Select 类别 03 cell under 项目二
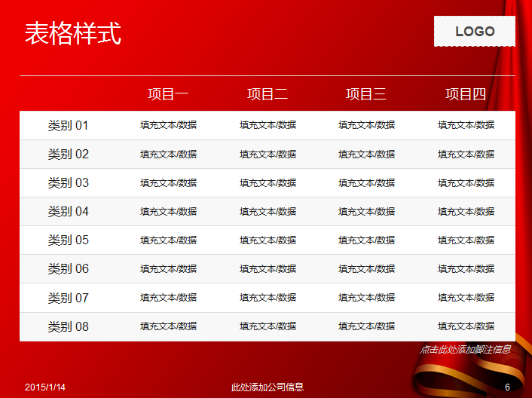 (268, 183)
